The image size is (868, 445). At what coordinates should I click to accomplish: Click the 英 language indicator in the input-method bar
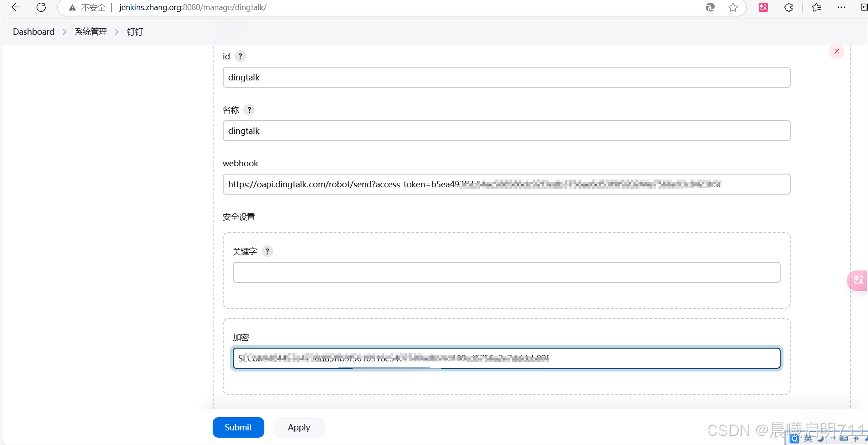(x=808, y=439)
